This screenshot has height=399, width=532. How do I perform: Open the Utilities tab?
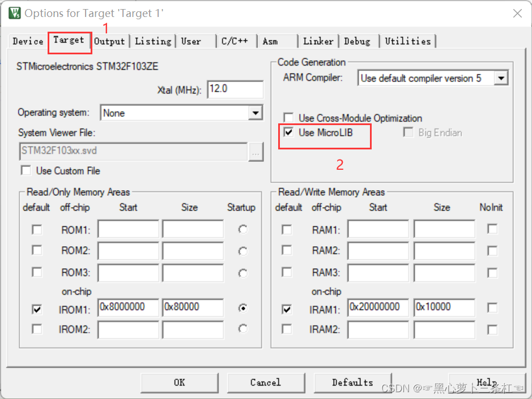(408, 41)
